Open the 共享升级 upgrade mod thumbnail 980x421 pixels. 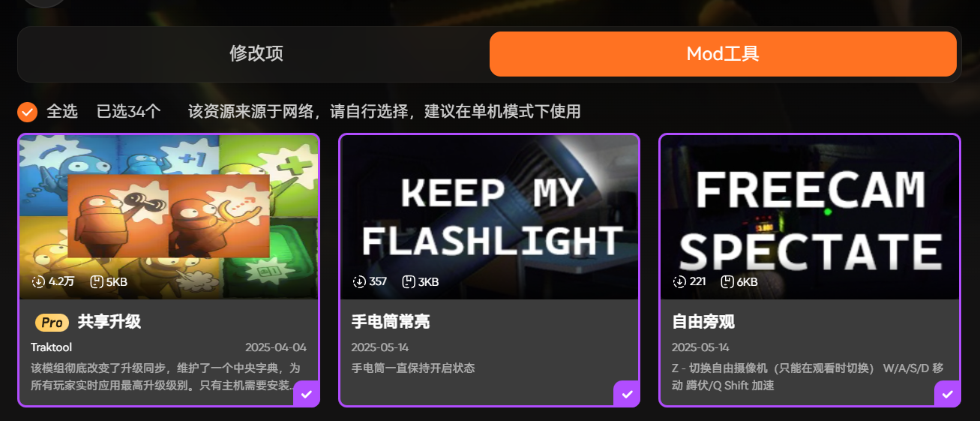tap(169, 217)
